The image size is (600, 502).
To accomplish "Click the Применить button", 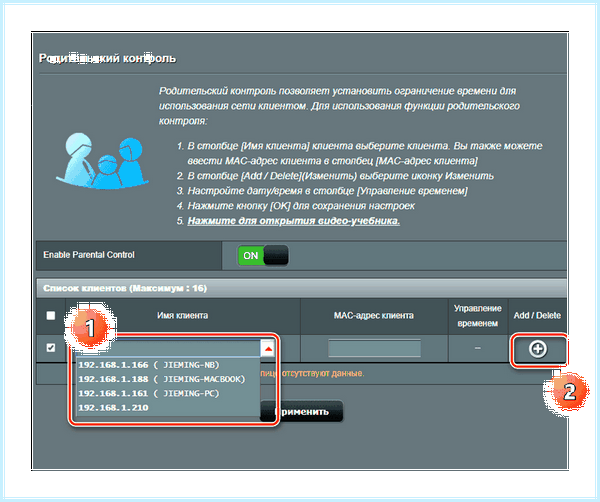I will click(x=302, y=412).
